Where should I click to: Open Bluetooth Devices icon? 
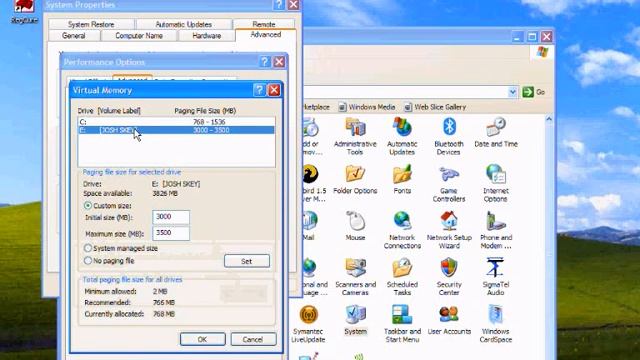point(449,127)
